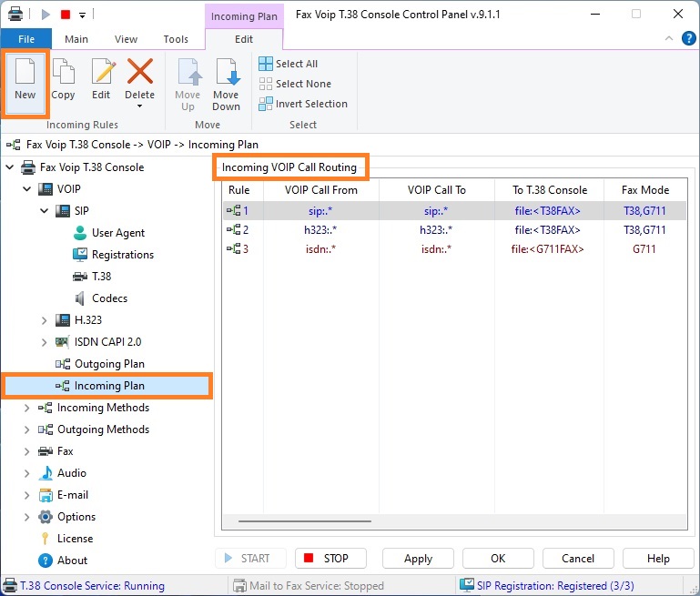Viewport: 700px width, 596px height.
Task: Click the Move Down icon
Action: coord(227,72)
